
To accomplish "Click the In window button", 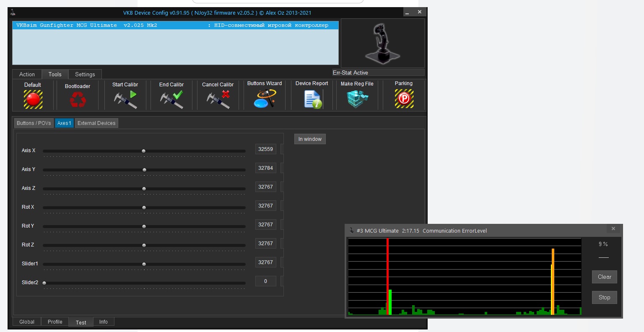I will [x=310, y=139].
